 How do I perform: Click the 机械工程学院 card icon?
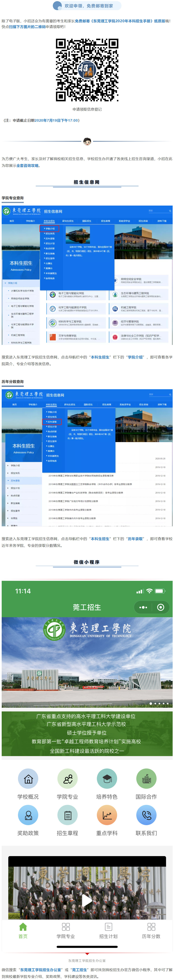(115, 309)
